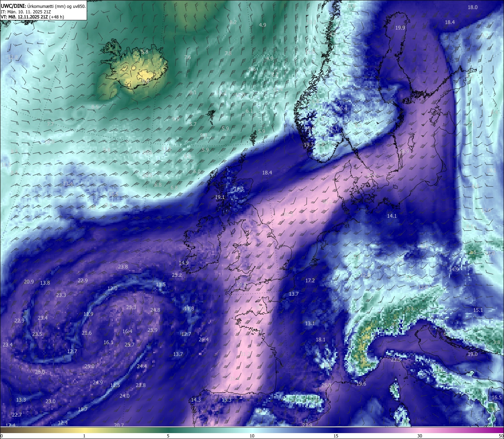Click the initial time line "IT: Mán. 10. 11. 2025 21Z"
The image size is (504, 439).
(x=26, y=12)
